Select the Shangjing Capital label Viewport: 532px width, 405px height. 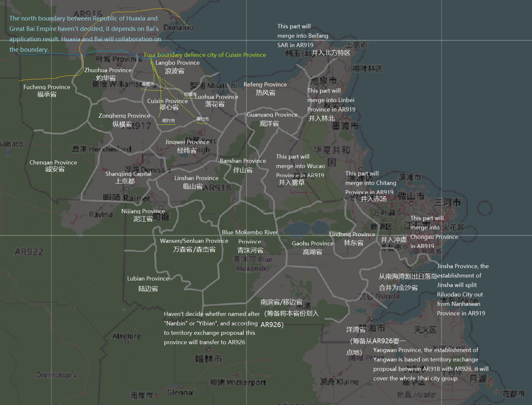pyautogui.click(x=128, y=174)
